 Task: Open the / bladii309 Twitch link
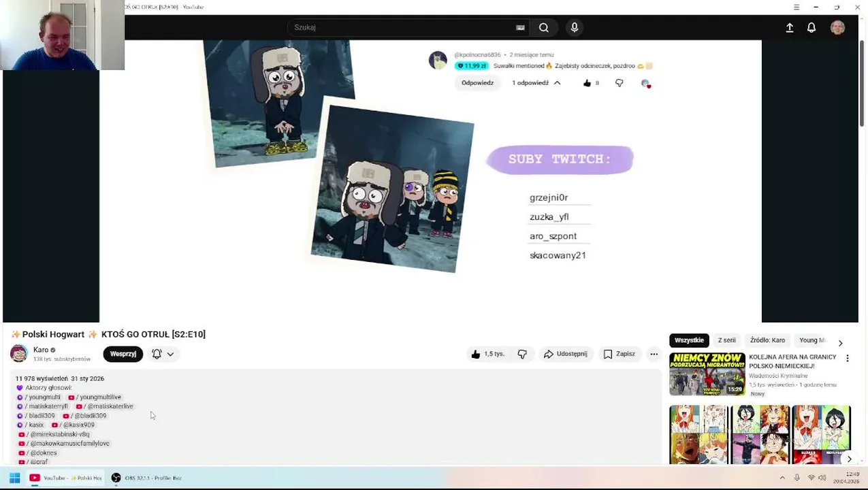(36, 416)
